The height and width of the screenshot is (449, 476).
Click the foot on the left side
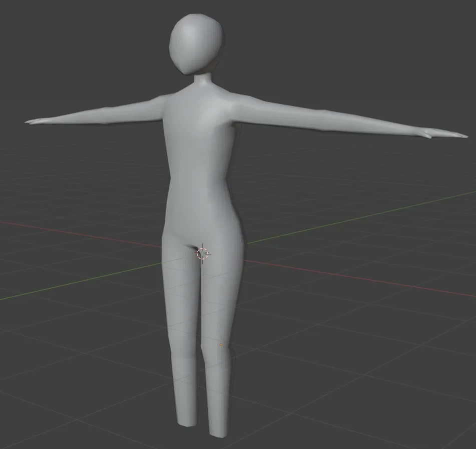pos(184,417)
